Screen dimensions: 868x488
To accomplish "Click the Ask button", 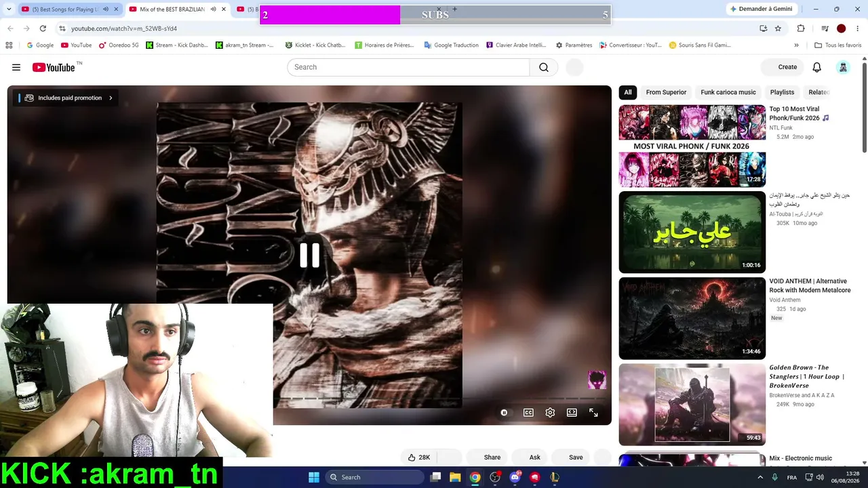I will pos(531,457).
